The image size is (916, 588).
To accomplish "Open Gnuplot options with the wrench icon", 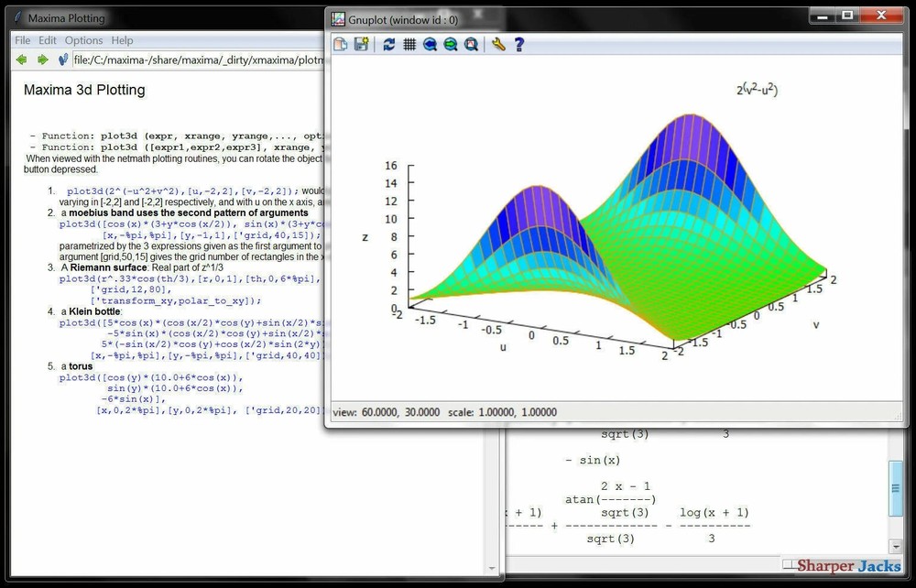I will pyautogui.click(x=497, y=44).
